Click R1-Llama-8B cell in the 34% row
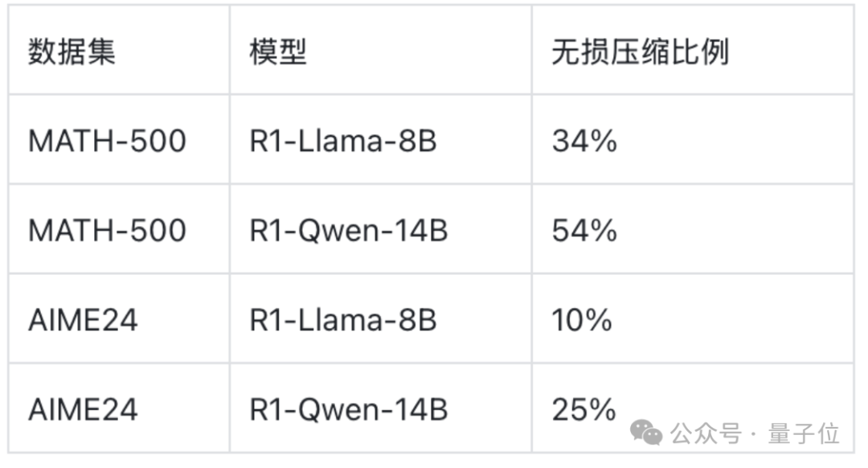The image size is (868, 468). tap(343, 142)
